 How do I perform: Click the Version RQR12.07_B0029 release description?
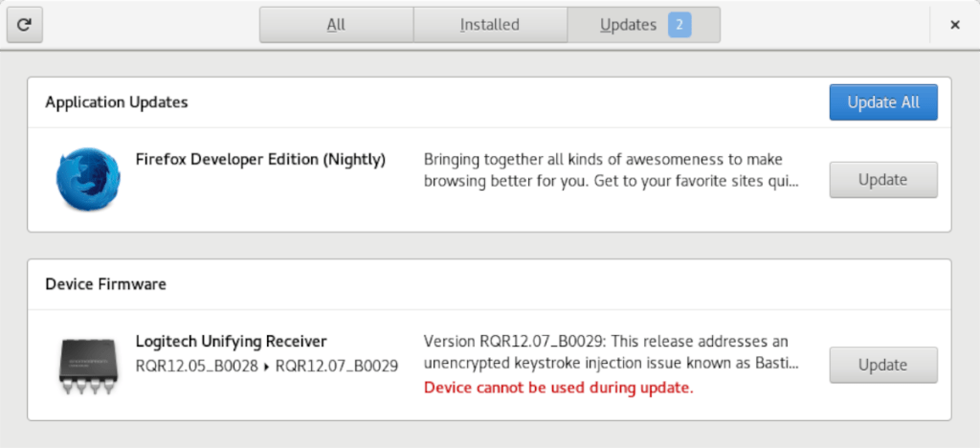612,353
